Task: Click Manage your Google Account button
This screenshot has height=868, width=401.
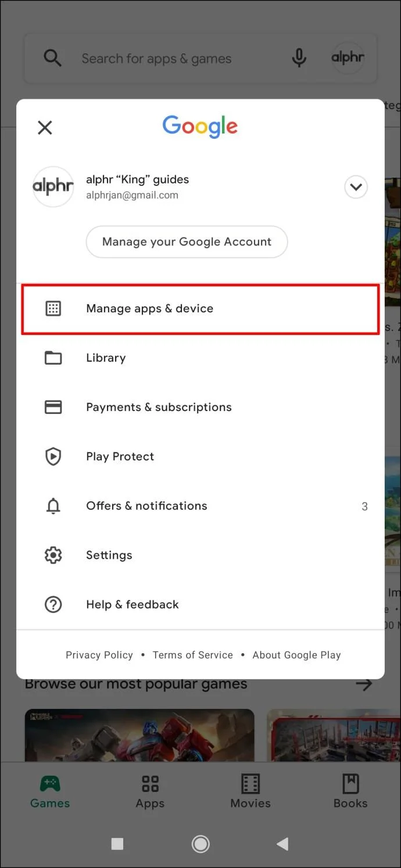Action: click(187, 242)
